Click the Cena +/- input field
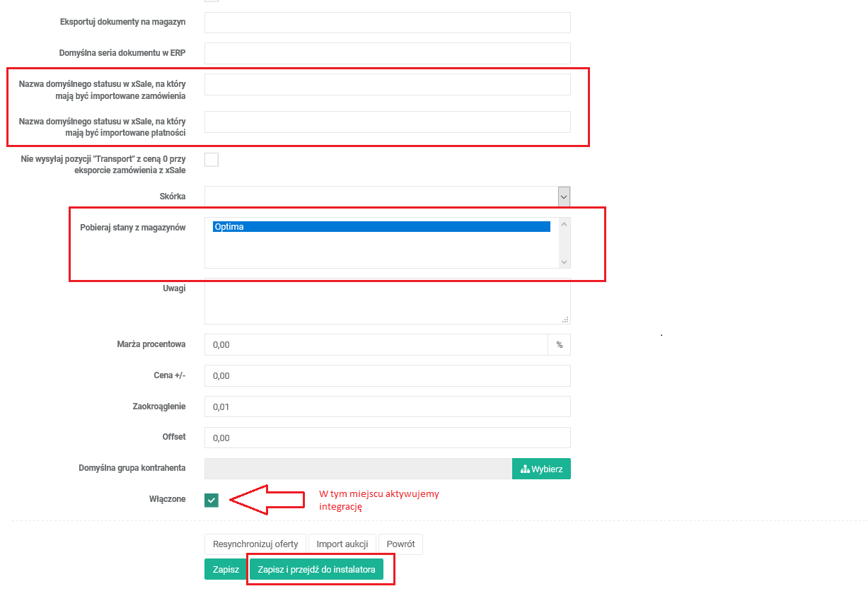Screen dimensions: 868x591 point(387,375)
